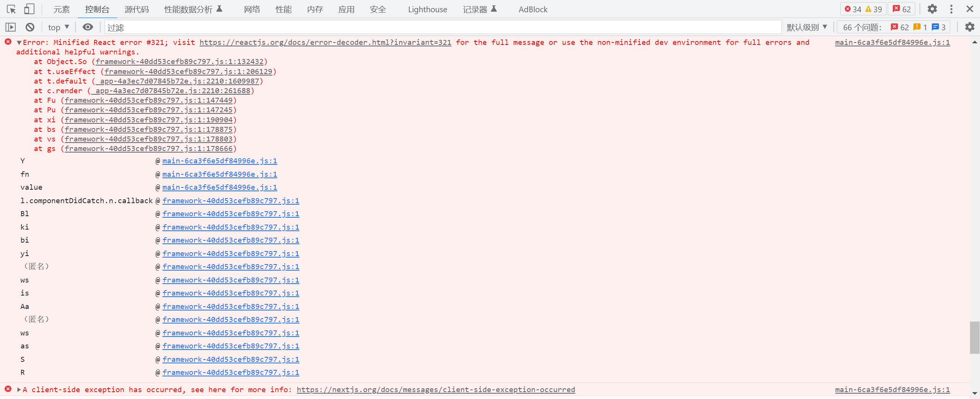The width and height of the screenshot is (980, 399).
Task: Open the main js link for value
Action: click(x=220, y=187)
